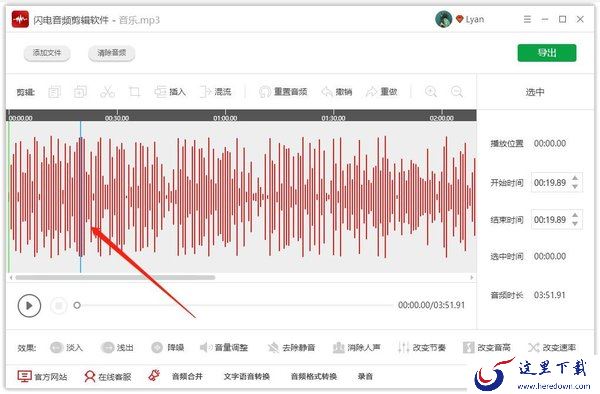The width and height of the screenshot is (600, 394).
Task: Click the 音频时长 03:51.91 value
Action: (x=549, y=295)
